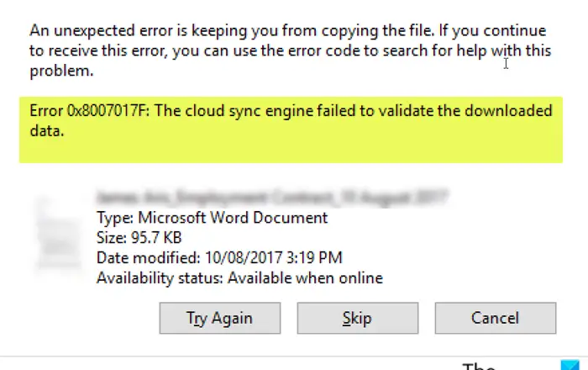
Task: Click the '10/08/2017 3:19 PM' timestamp
Action: click(273, 258)
